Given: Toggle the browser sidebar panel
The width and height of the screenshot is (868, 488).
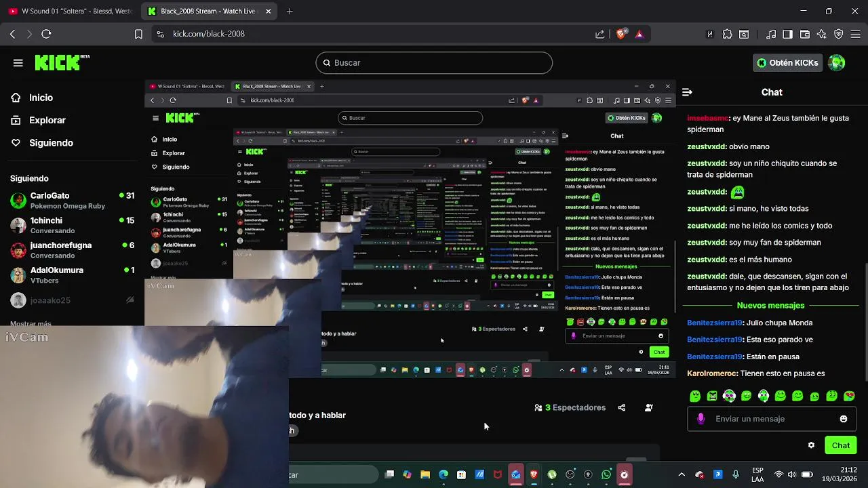Looking at the screenshot, I should [x=788, y=34].
